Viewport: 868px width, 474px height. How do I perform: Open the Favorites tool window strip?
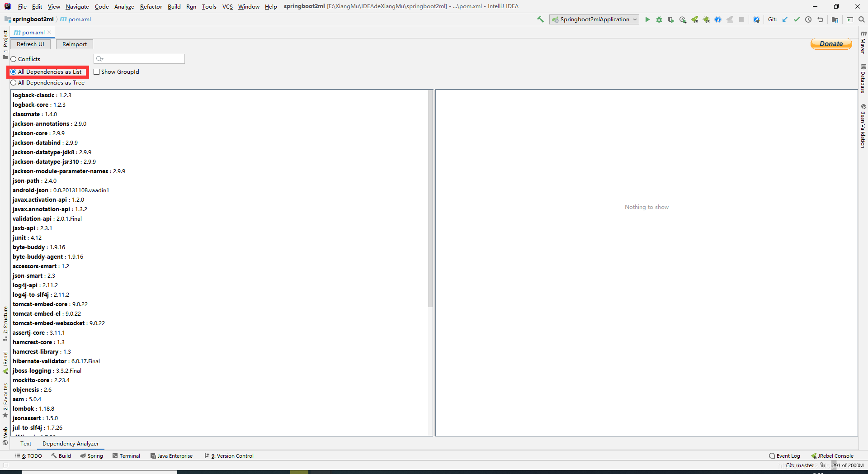coord(5,400)
